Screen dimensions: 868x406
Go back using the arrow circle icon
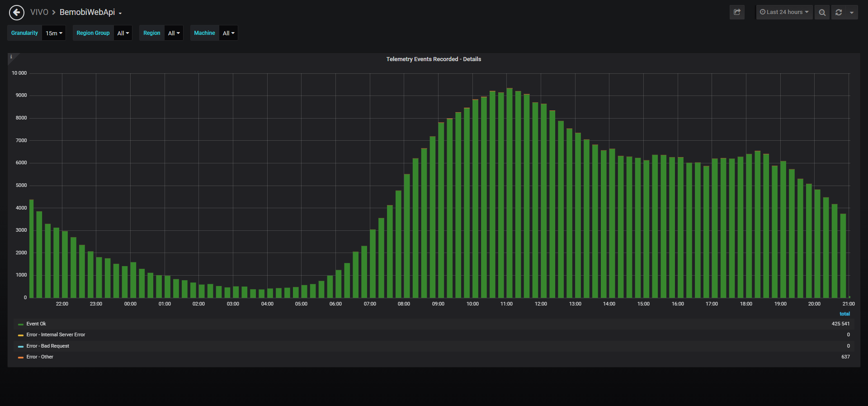[x=17, y=12]
